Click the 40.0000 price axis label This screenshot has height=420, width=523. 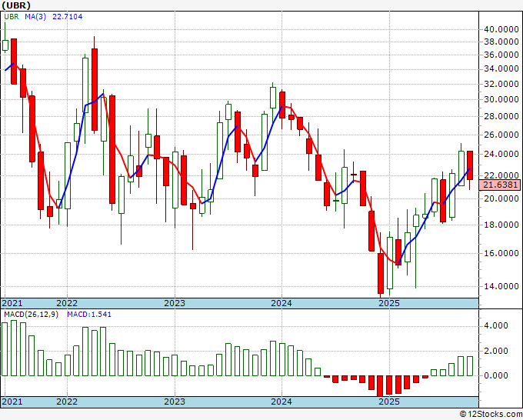click(x=501, y=30)
